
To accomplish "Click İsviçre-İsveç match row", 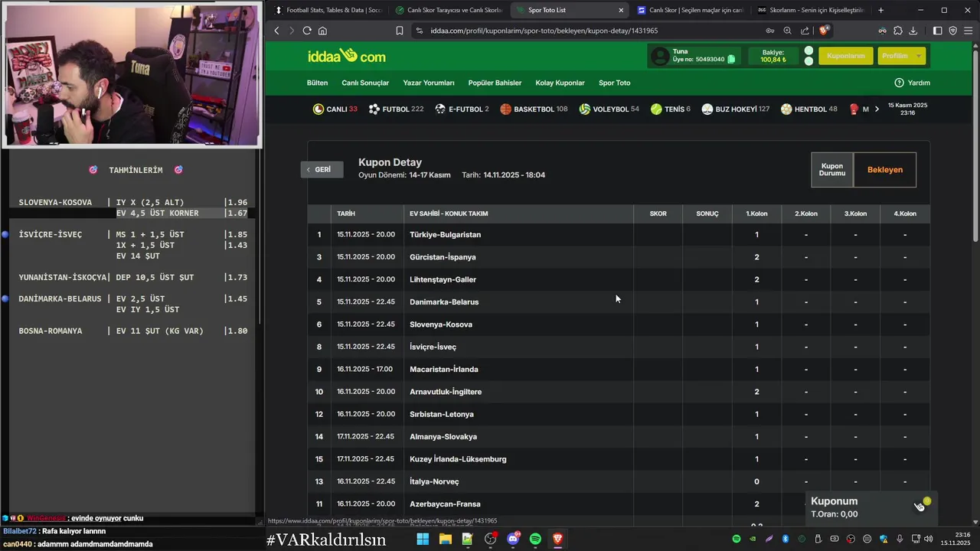I will point(619,347).
